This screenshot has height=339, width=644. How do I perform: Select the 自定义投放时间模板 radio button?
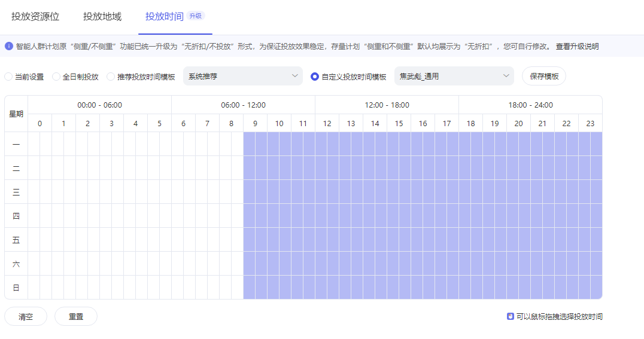point(315,77)
